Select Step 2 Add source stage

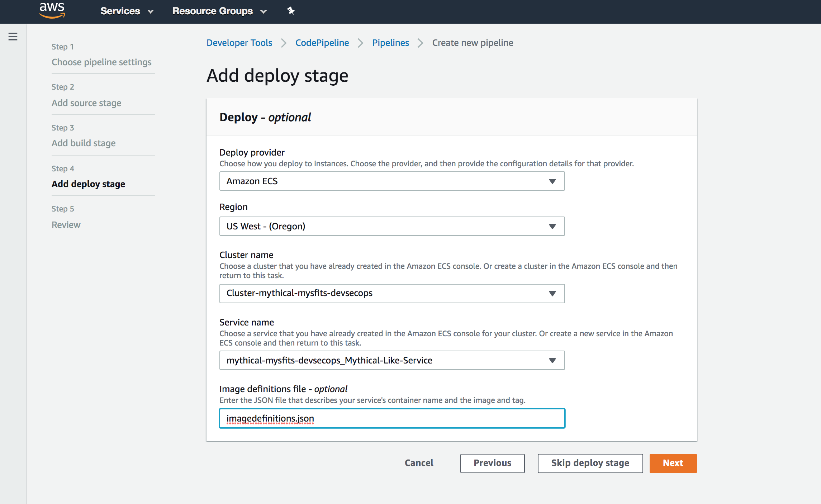(86, 103)
